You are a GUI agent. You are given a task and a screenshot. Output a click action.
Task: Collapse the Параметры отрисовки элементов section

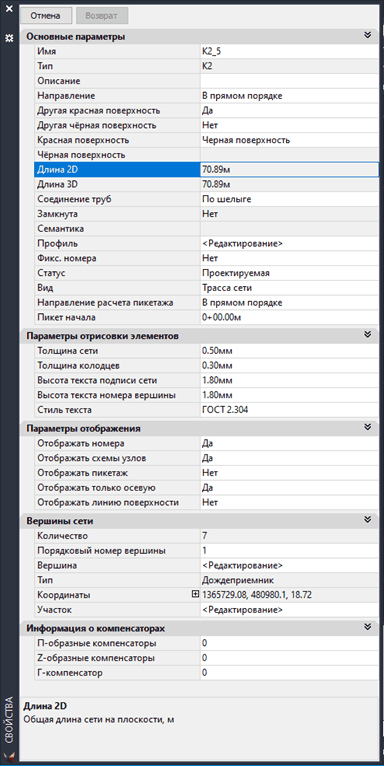[368, 336]
